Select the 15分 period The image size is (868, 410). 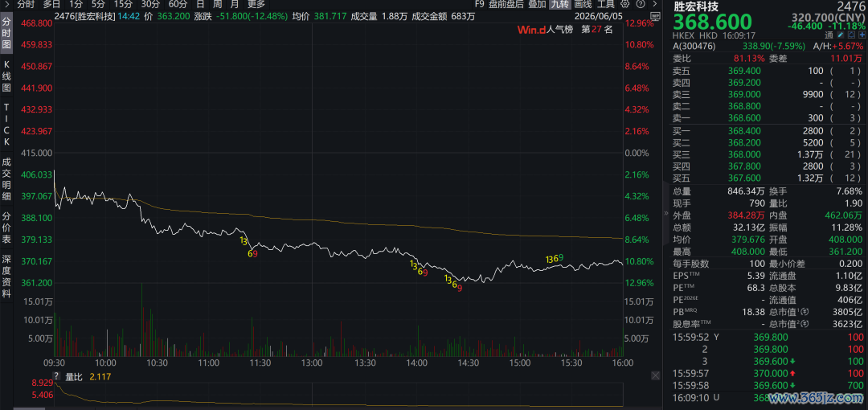[122, 4]
